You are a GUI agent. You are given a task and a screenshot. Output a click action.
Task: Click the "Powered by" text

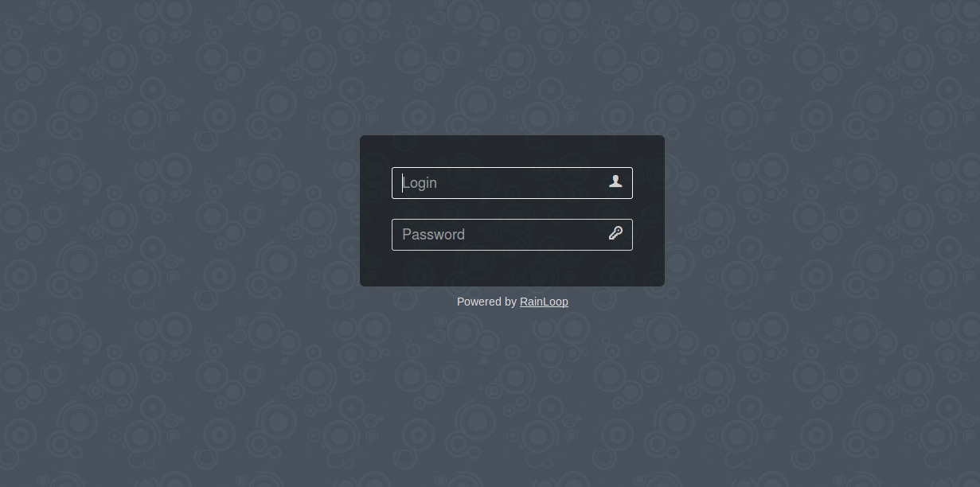pyautogui.click(x=486, y=302)
